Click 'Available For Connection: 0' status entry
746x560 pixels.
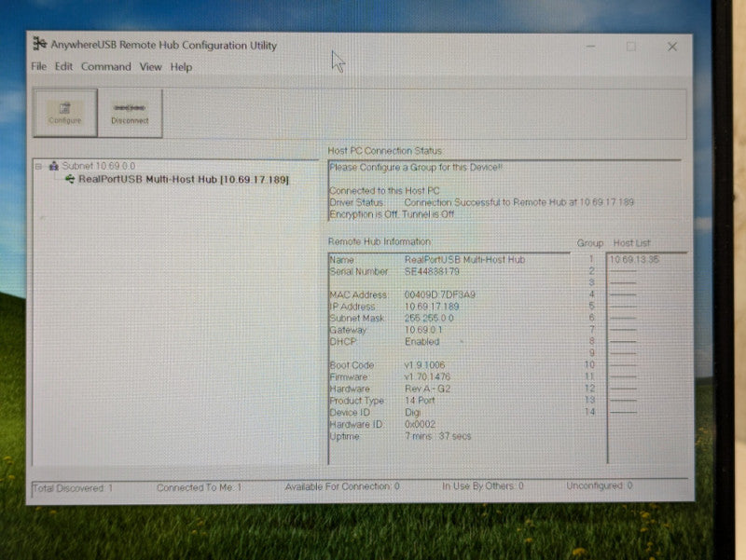tap(342, 486)
